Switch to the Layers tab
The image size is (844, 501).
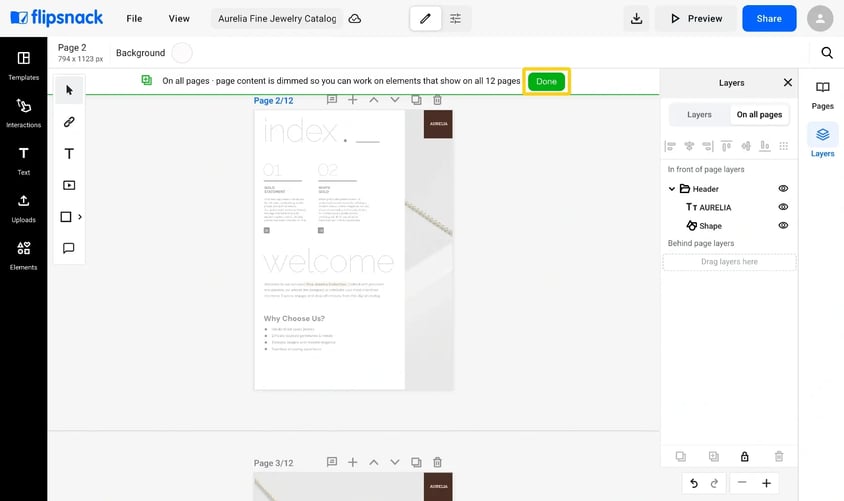(699, 115)
